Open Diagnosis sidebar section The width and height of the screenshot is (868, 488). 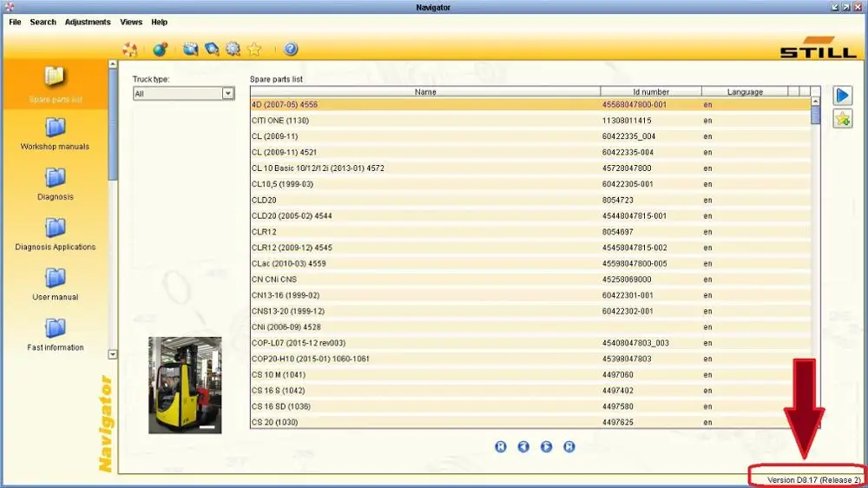(56, 184)
